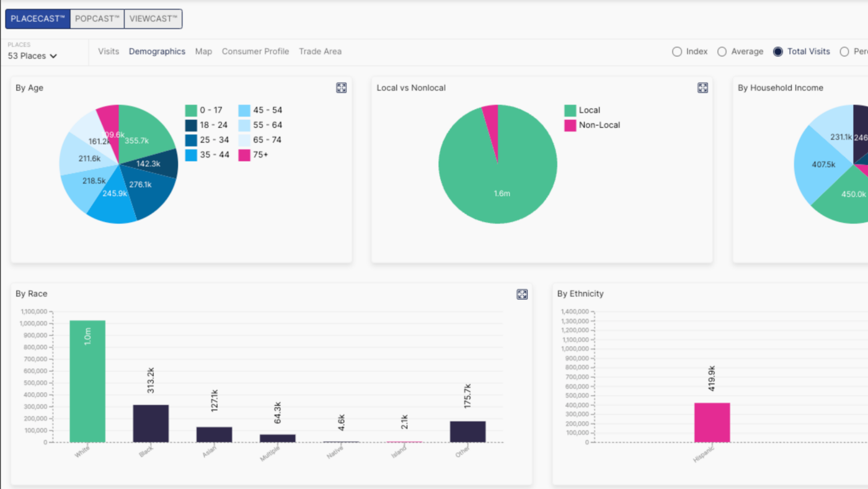
Task: Click the 0 - 17 green legend swatch
Action: 191,110
